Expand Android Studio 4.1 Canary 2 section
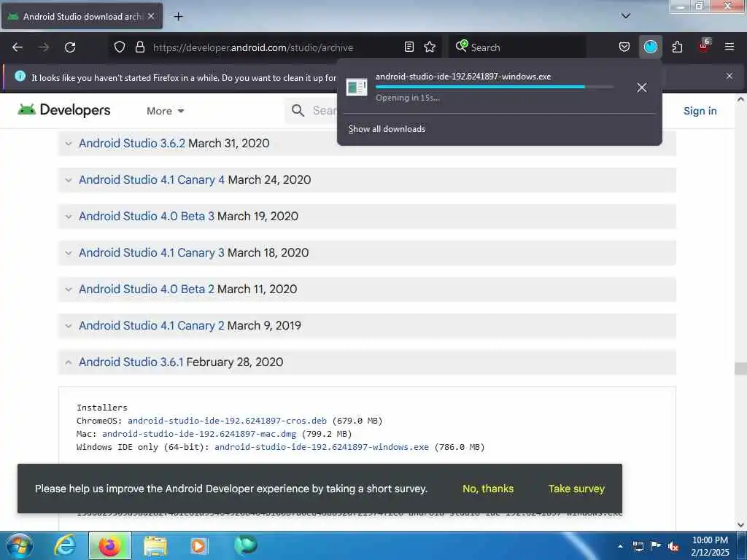Viewport: 747px width, 560px height. [367, 326]
